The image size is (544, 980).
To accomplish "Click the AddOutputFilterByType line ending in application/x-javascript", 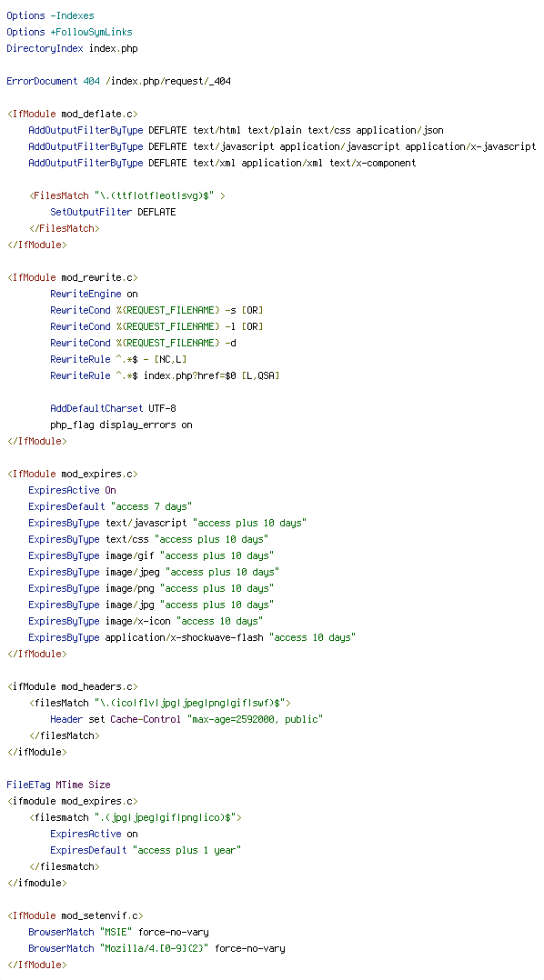I will [x=282, y=146].
